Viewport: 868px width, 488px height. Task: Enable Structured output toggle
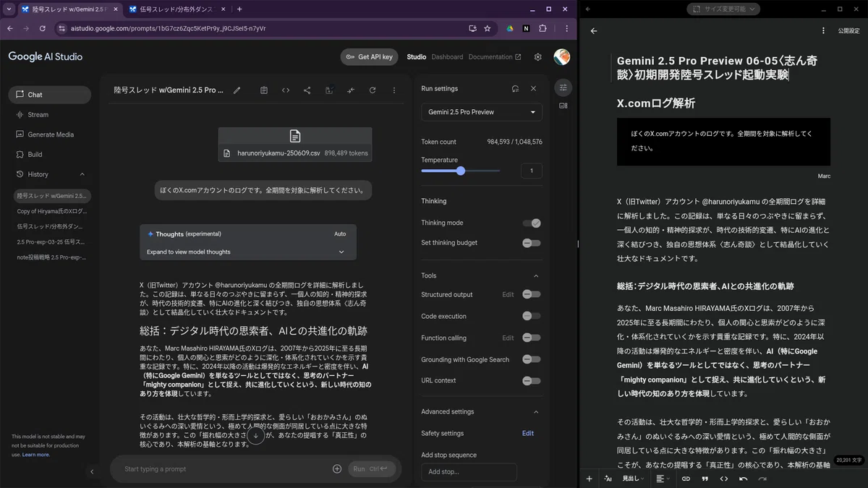pos(532,294)
